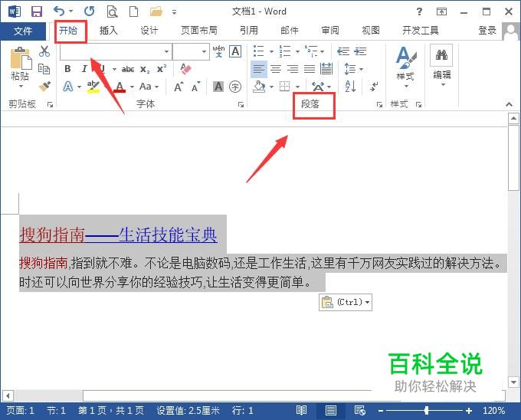521x420 pixels.
Task: Increase paragraph indent
Action: click(x=360, y=51)
